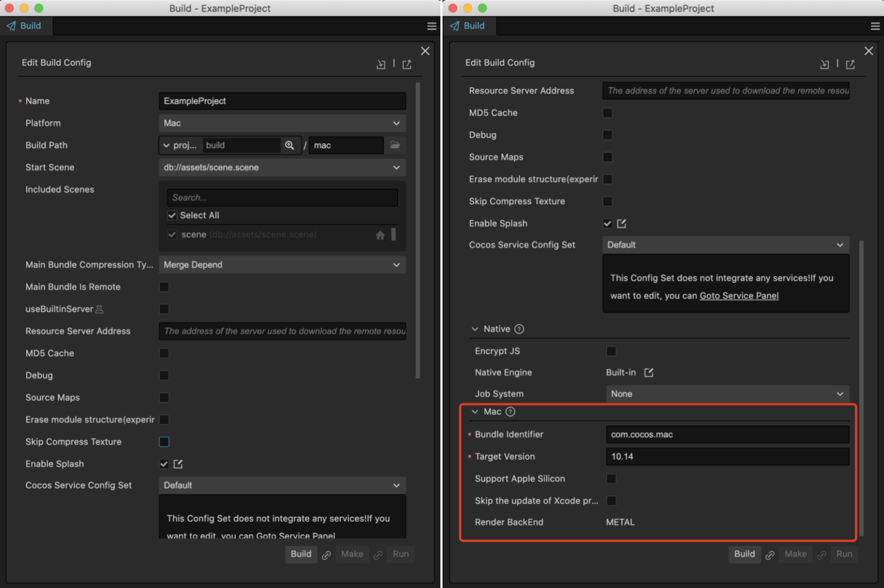Click left window vertical scrollbar
This screenshot has width=884, height=588.
pyautogui.click(x=417, y=230)
